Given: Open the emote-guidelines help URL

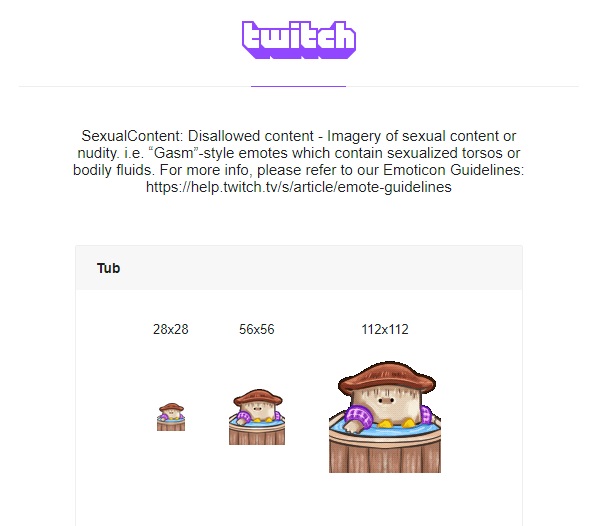Looking at the screenshot, I should click(x=299, y=187).
